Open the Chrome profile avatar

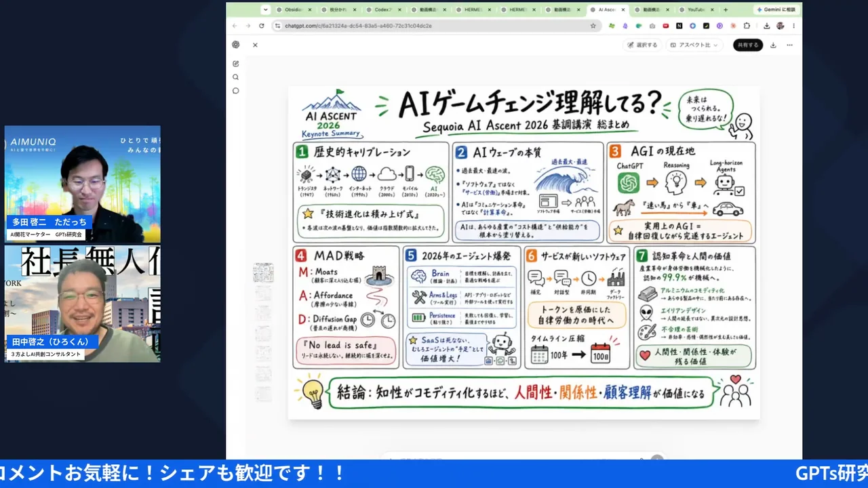780,26
